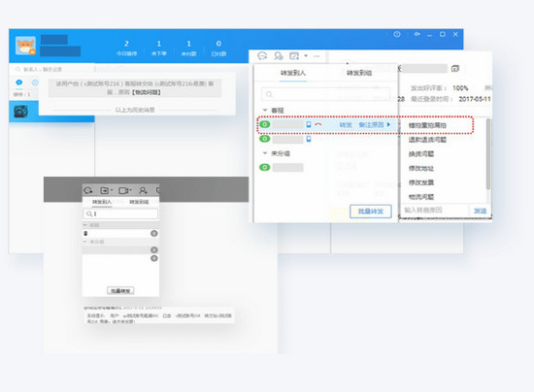Click the blue 批量转发 button

coord(371,212)
